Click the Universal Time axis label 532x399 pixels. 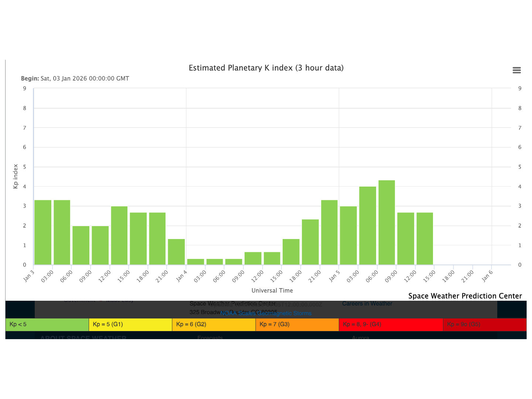click(x=272, y=291)
